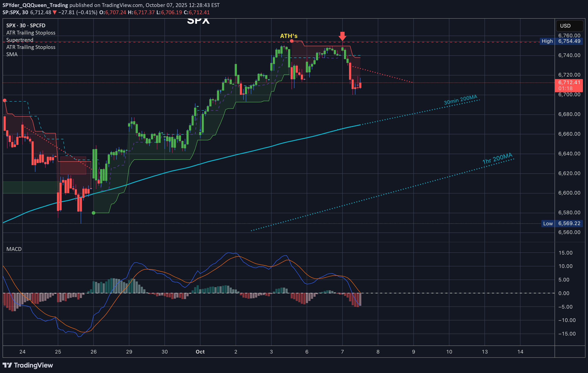Select the red dot marking the all-time high

coord(291,42)
